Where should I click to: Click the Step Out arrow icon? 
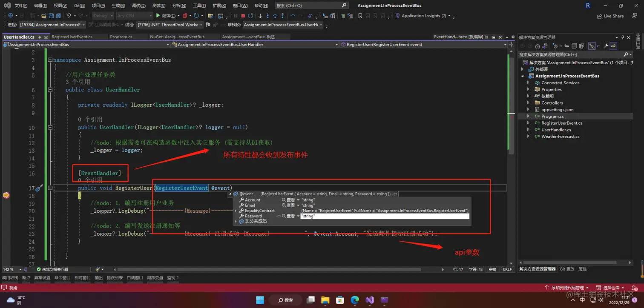[282, 16]
